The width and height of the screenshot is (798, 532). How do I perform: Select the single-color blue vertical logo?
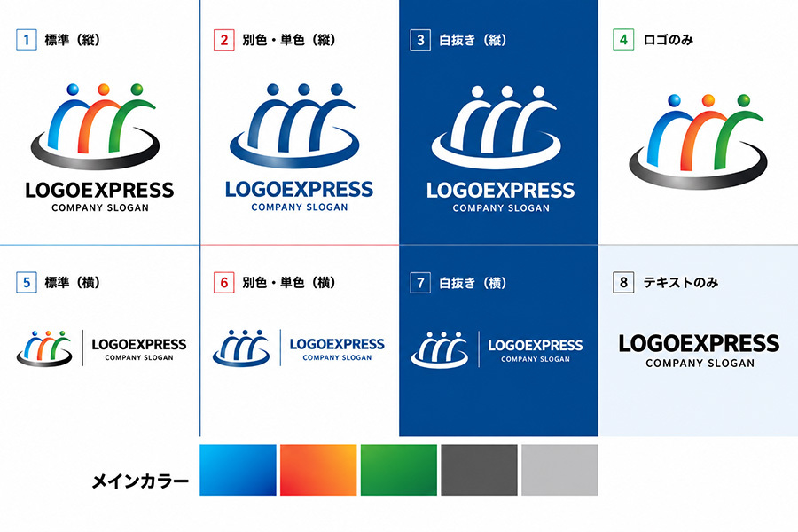click(x=294, y=126)
